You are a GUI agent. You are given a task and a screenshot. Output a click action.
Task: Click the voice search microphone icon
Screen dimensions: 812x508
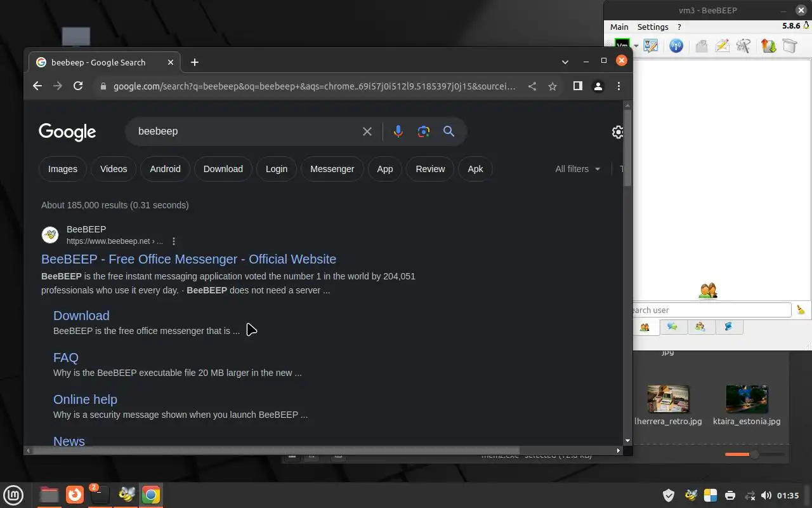[398, 131]
